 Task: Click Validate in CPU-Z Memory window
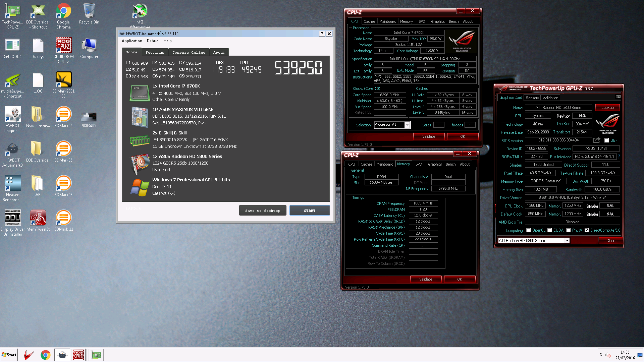[x=426, y=279]
